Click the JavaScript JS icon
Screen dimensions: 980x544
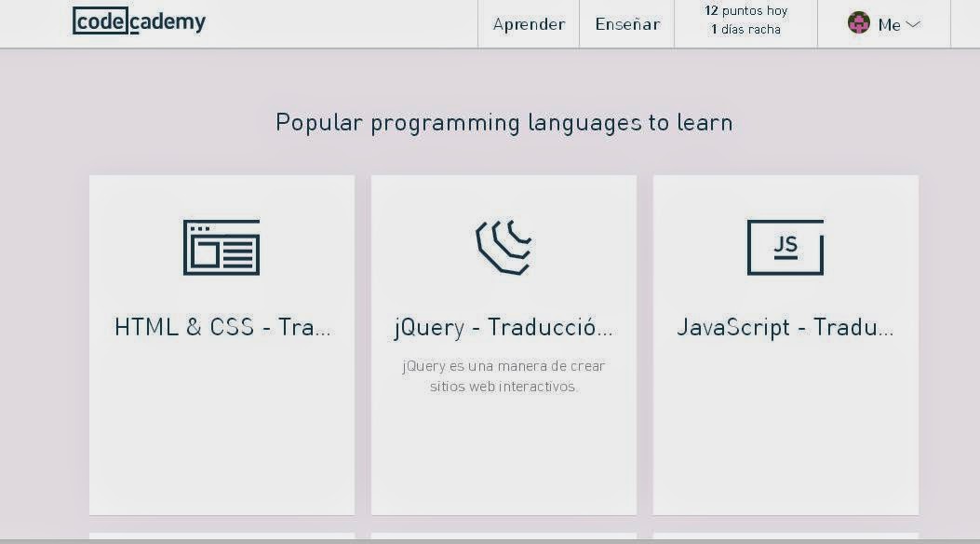point(785,247)
